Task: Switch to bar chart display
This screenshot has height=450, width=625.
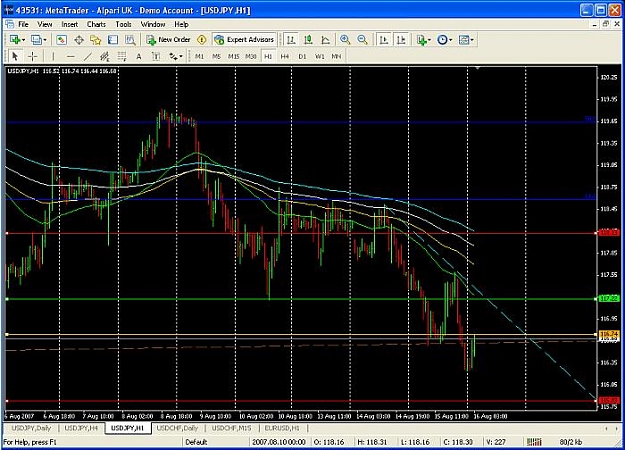Action: point(291,40)
